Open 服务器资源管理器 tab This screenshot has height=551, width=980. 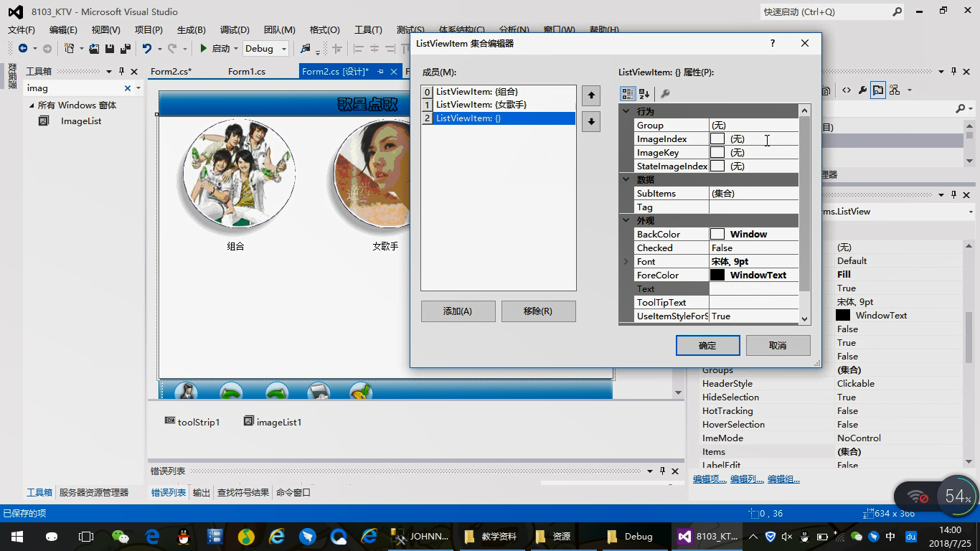coord(94,492)
